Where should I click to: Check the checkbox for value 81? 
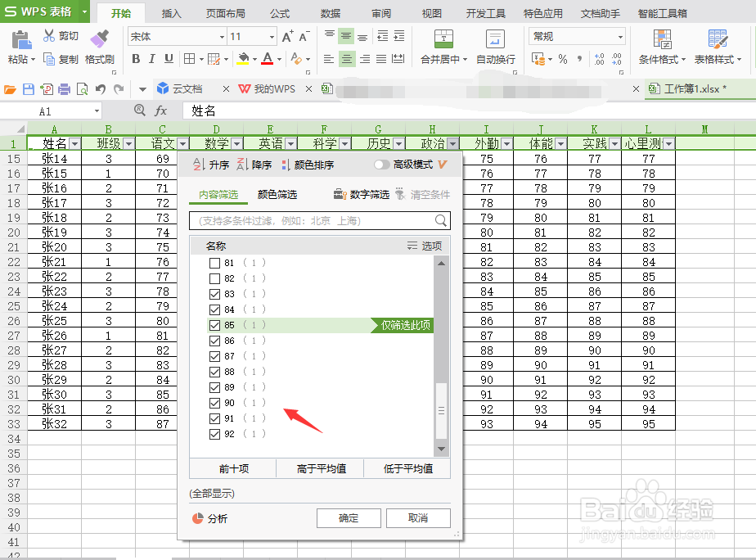click(x=214, y=263)
